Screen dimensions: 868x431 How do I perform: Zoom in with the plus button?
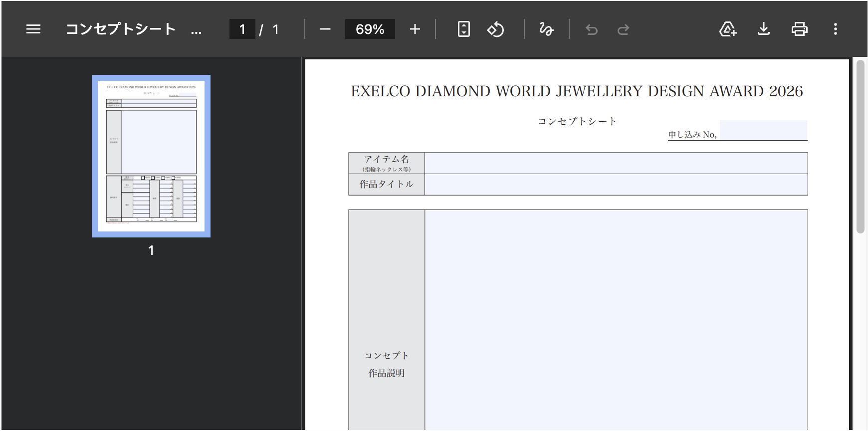click(x=415, y=29)
